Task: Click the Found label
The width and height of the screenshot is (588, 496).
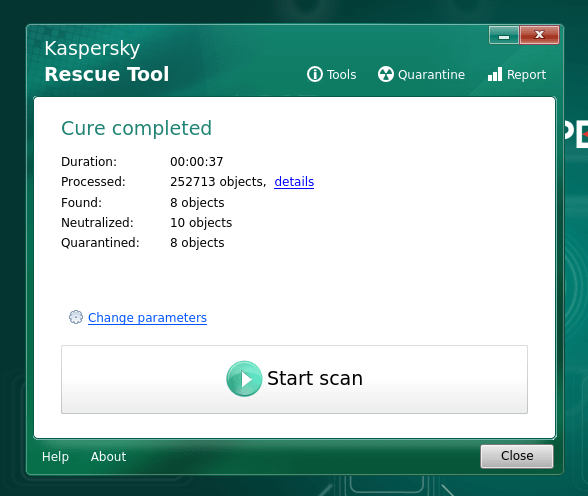Action: click(81, 203)
